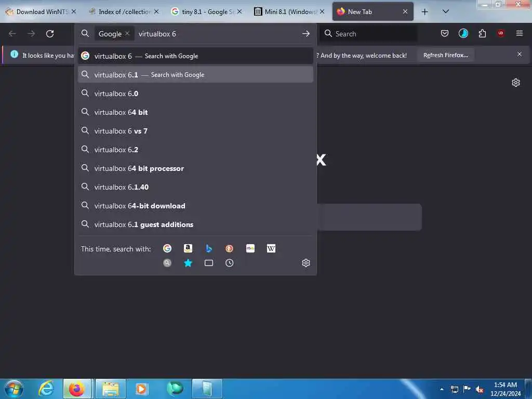
Task: Select 'virtualbox 6 — Search with Google'
Action: pos(195,56)
